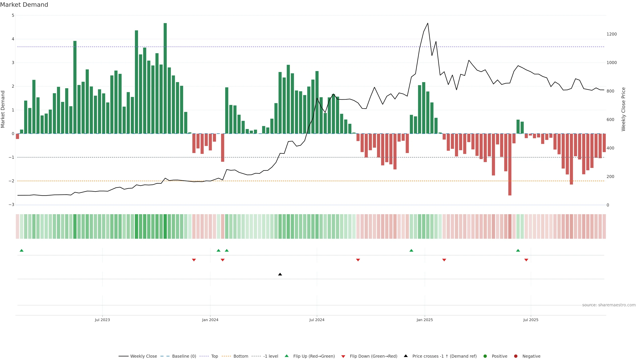Click the Positive green circle legend
Image resolution: width=644 pixels, height=362 pixels.
tap(485, 356)
